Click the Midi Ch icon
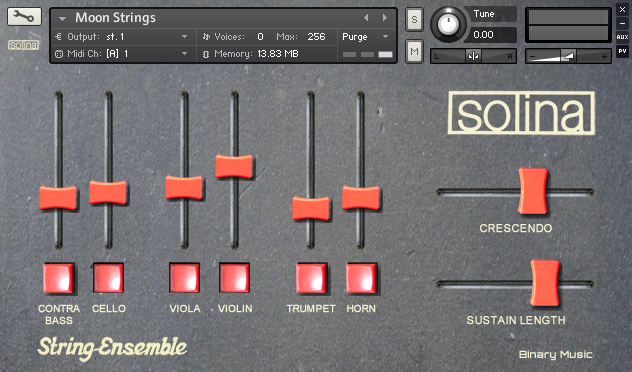Viewport: 632px width, 372px height. (59, 54)
